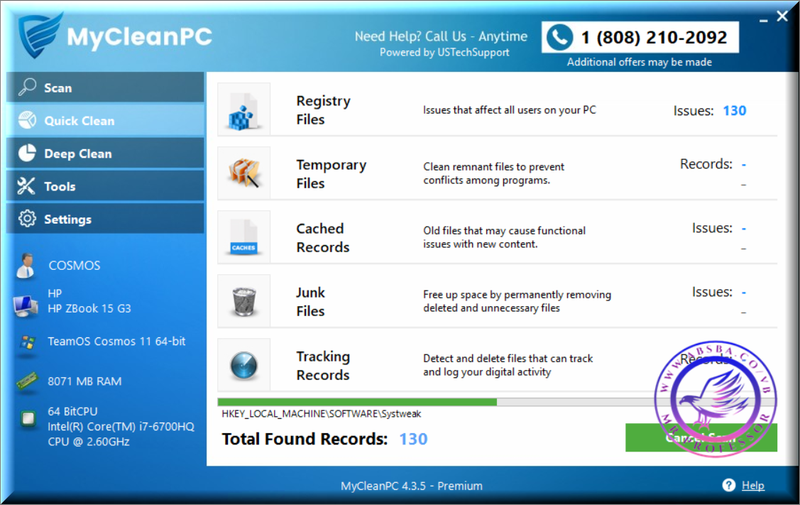
Task: Click the HP computer monitor icon
Action: [26, 306]
